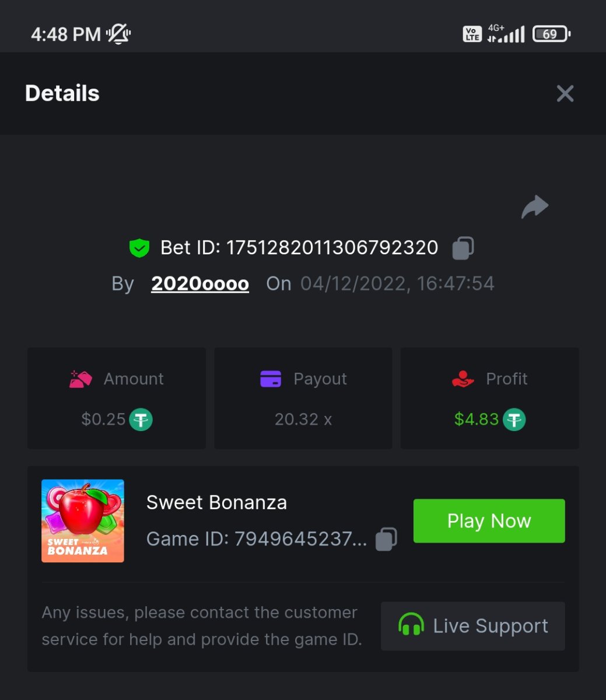Close the Details panel

click(565, 93)
